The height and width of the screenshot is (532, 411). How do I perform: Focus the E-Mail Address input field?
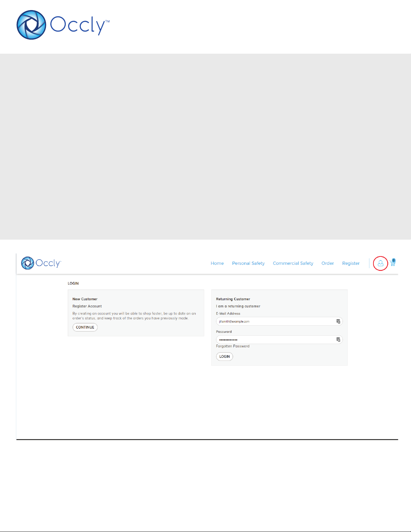(279, 322)
